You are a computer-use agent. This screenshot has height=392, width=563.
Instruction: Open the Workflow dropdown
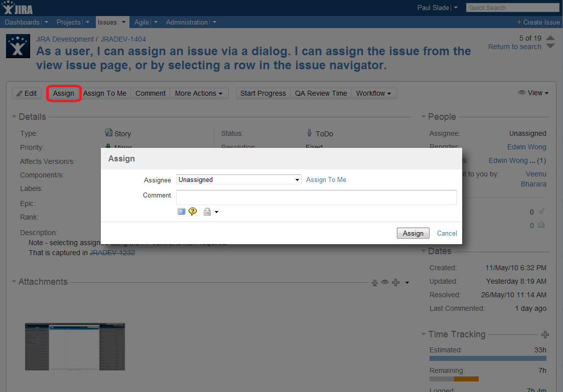(x=374, y=93)
